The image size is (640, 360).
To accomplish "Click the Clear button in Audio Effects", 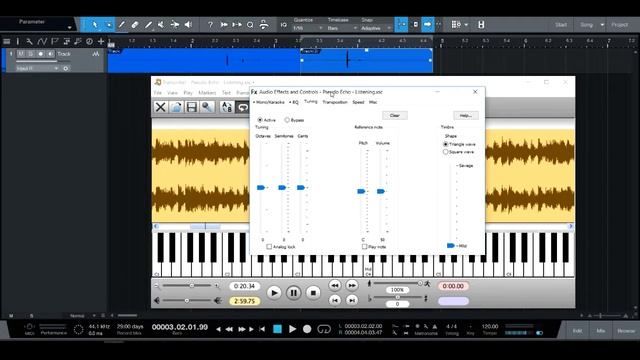I will point(395,116).
